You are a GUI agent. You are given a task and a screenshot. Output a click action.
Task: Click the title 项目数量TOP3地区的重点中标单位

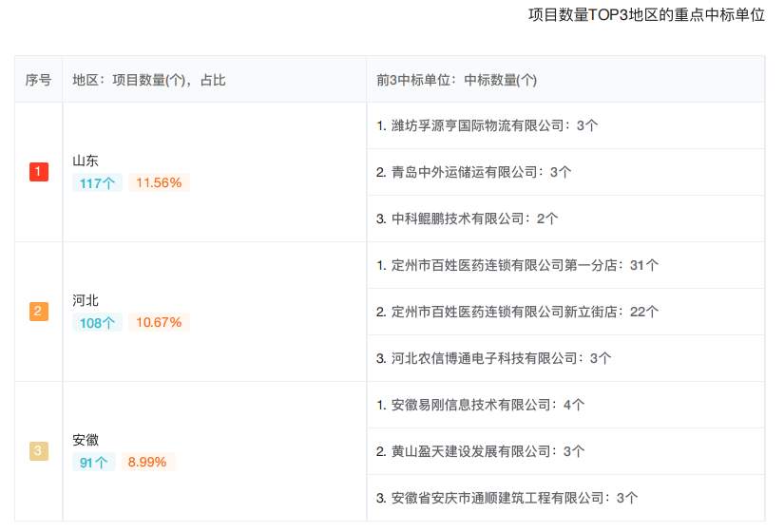pyautogui.click(x=646, y=14)
